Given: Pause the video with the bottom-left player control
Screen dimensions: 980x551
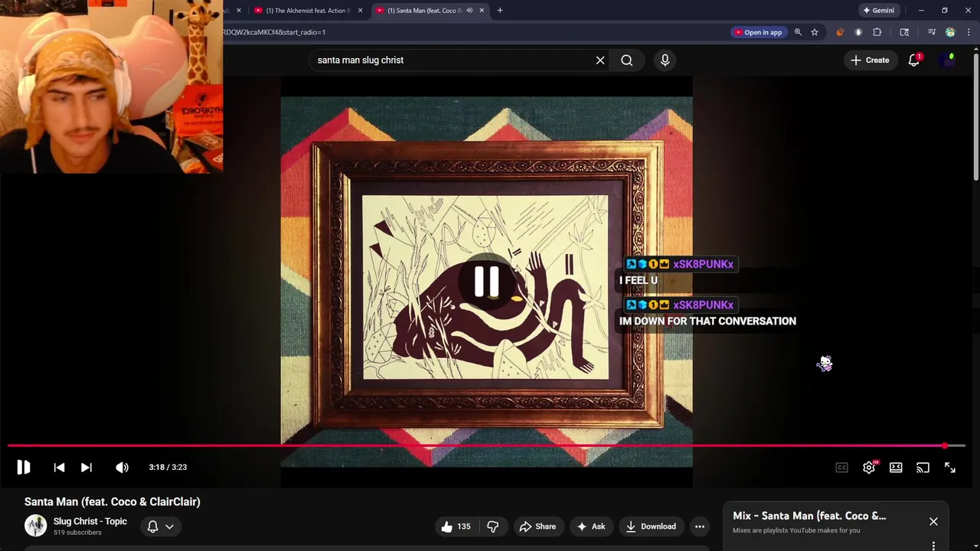Looking at the screenshot, I should pyautogui.click(x=23, y=467).
